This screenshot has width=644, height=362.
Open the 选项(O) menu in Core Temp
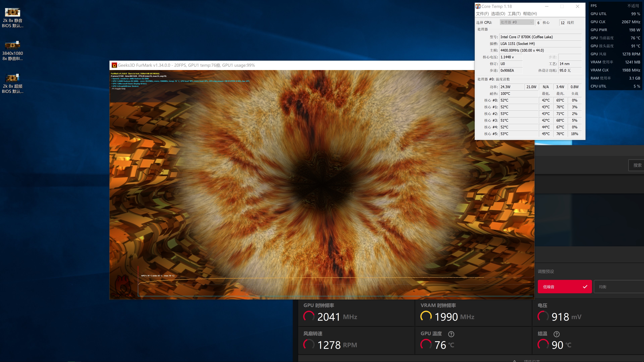[498, 14]
